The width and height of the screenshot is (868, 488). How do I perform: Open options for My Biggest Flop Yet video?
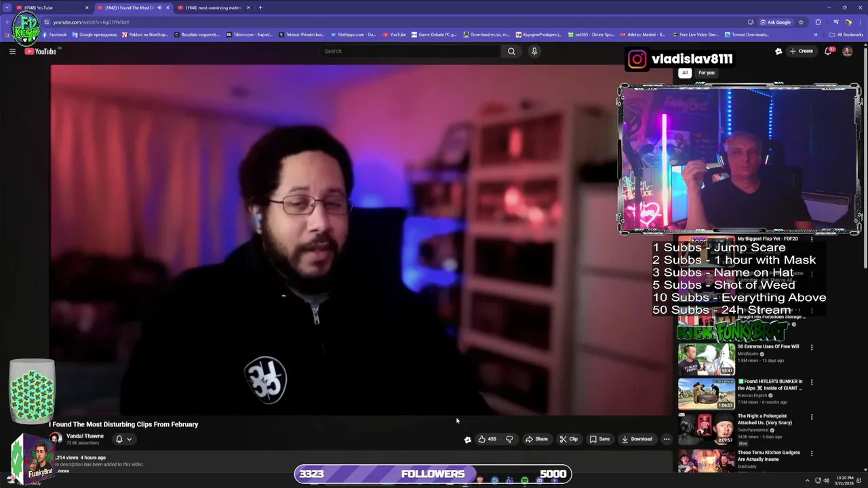point(812,239)
